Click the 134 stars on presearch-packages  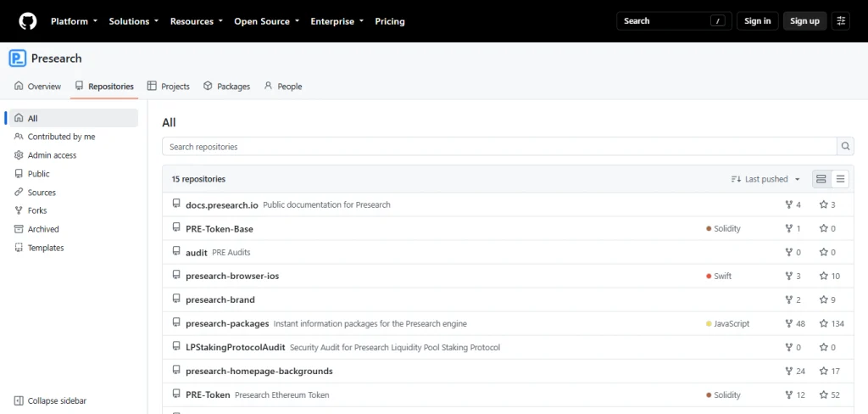[832, 324]
